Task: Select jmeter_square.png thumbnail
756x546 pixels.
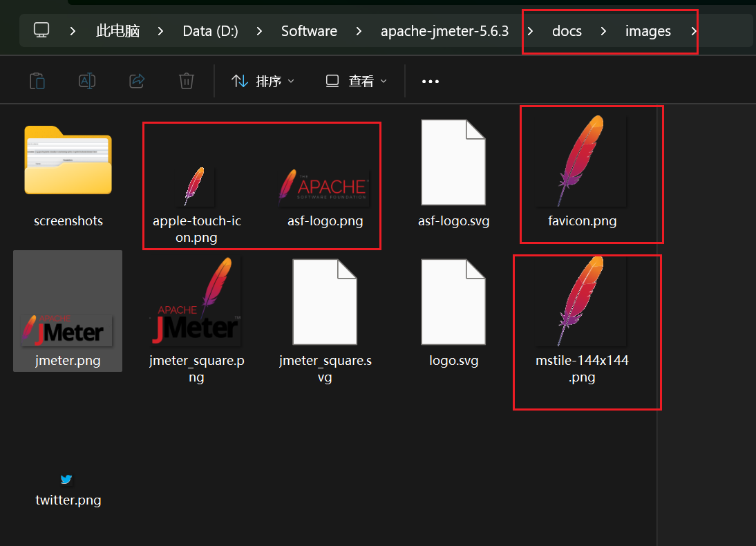Action: click(196, 301)
